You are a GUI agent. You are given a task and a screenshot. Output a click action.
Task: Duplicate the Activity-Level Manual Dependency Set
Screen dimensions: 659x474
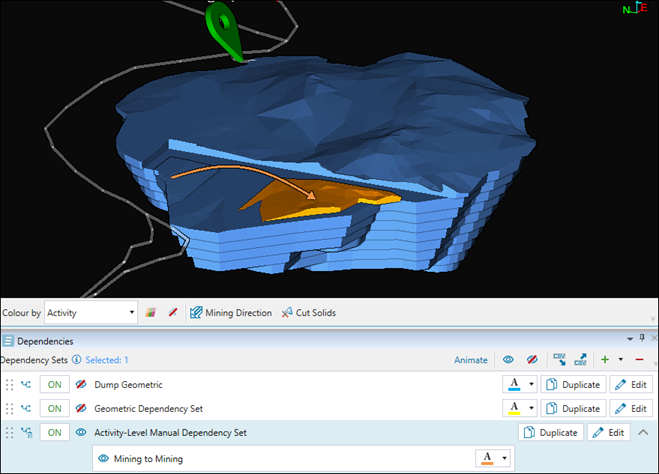click(551, 432)
